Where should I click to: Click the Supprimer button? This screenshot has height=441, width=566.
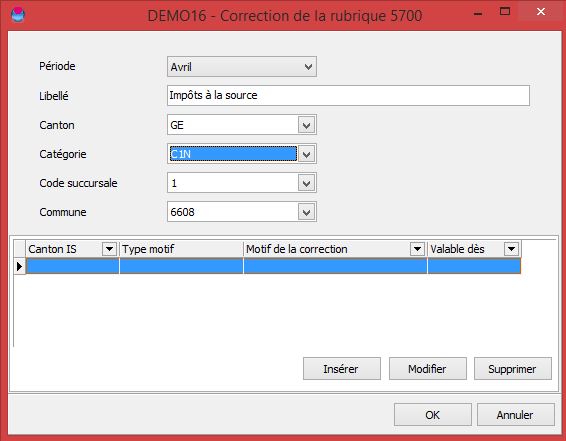click(513, 369)
